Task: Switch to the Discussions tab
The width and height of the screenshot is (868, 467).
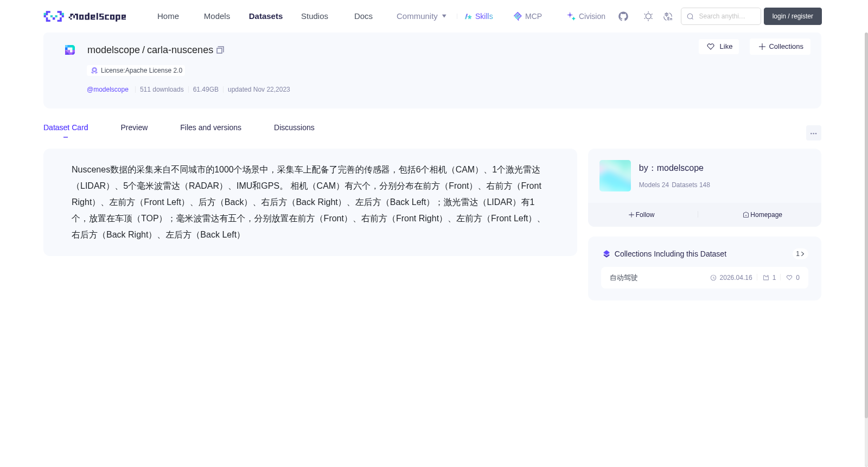Action: pyautogui.click(x=294, y=127)
